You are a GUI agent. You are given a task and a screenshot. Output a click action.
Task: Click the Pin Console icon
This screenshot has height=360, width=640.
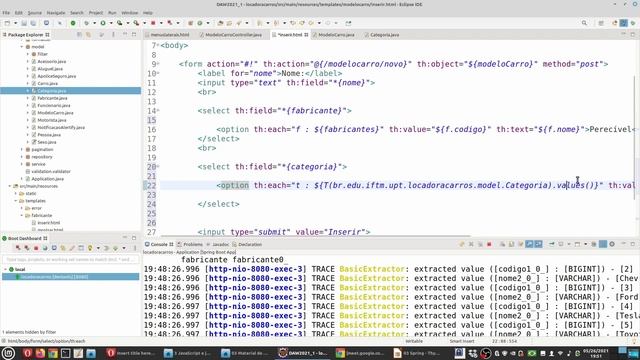pos(551,244)
